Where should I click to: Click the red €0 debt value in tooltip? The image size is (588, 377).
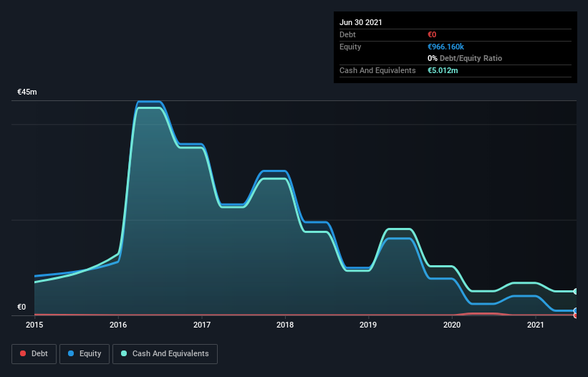(x=432, y=34)
